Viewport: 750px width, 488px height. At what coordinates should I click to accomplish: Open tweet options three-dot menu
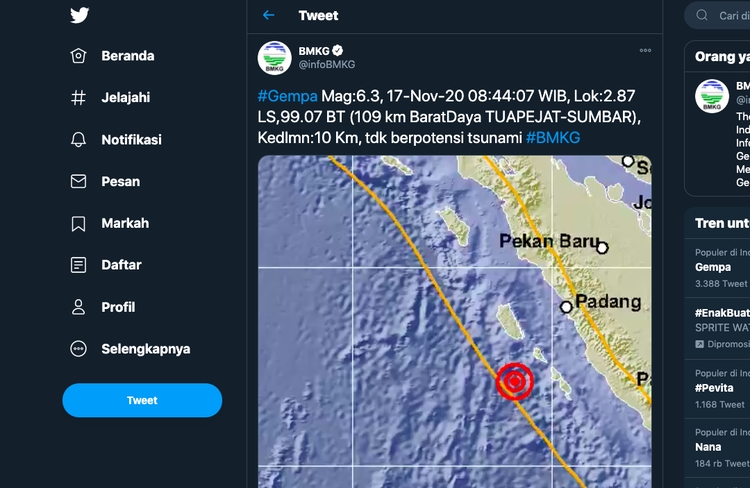(645, 50)
